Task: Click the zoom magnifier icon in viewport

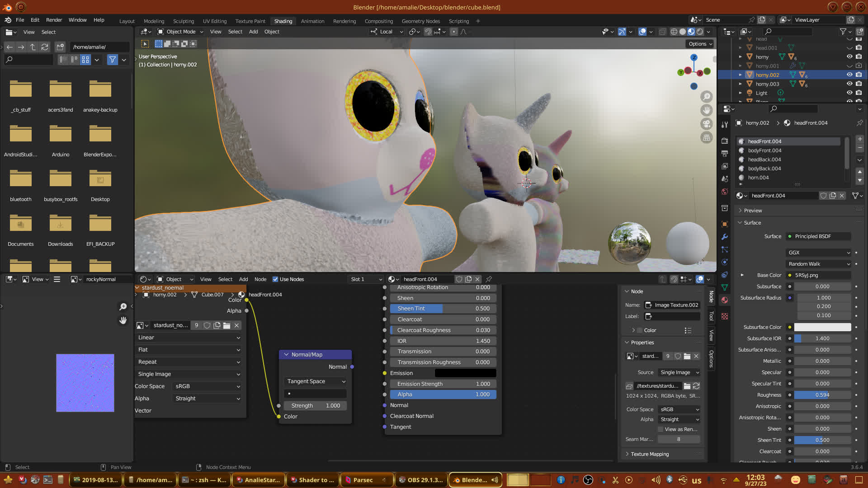Action: coord(706,97)
